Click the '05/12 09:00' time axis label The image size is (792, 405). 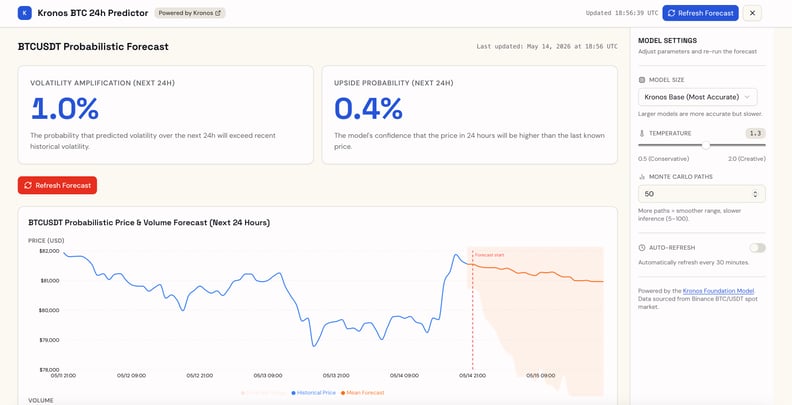click(x=131, y=376)
